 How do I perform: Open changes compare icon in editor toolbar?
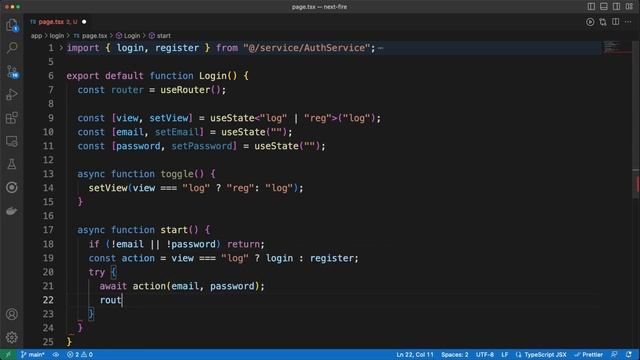pos(603,22)
